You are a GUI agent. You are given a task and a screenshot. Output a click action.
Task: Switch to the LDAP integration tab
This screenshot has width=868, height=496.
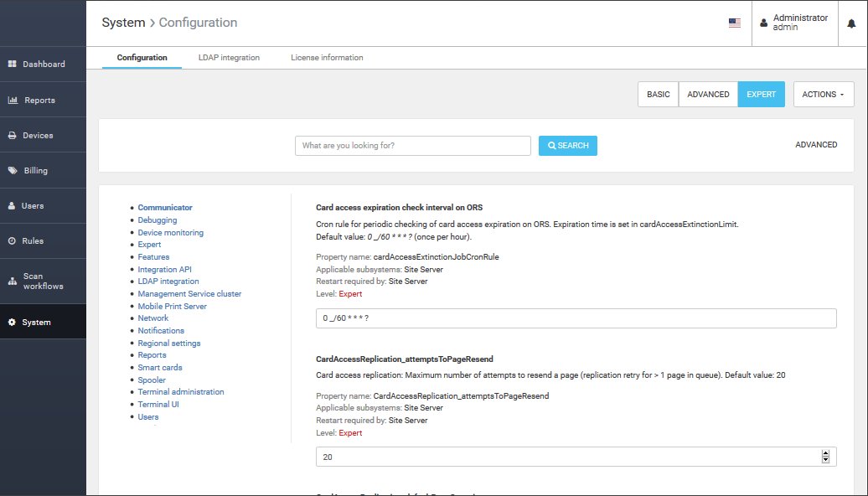coord(229,58)
